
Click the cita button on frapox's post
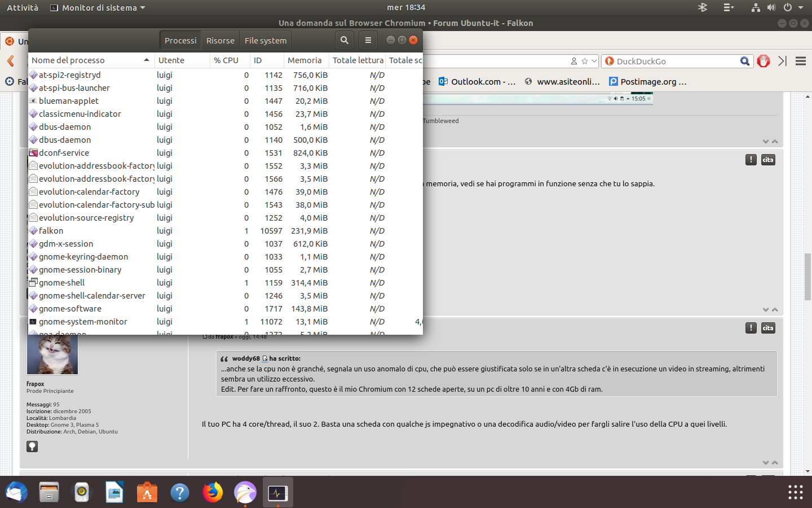(x=768, y=328)
